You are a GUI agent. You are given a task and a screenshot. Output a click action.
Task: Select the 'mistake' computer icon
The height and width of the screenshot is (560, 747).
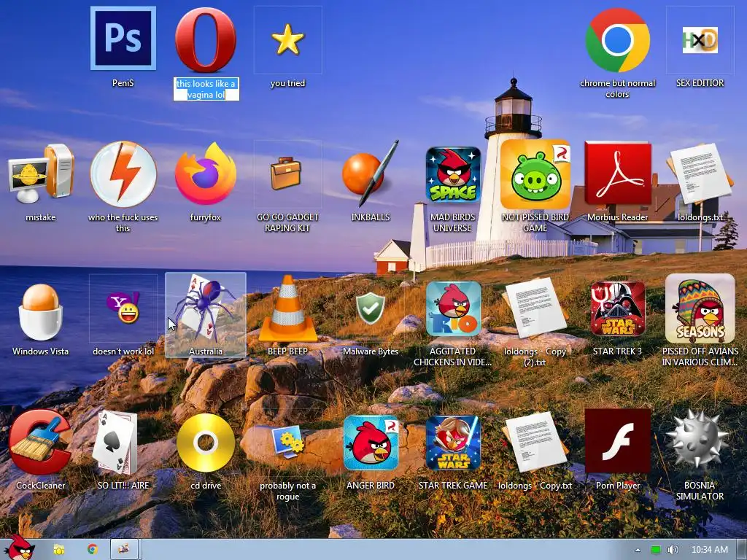pos(41,174)
